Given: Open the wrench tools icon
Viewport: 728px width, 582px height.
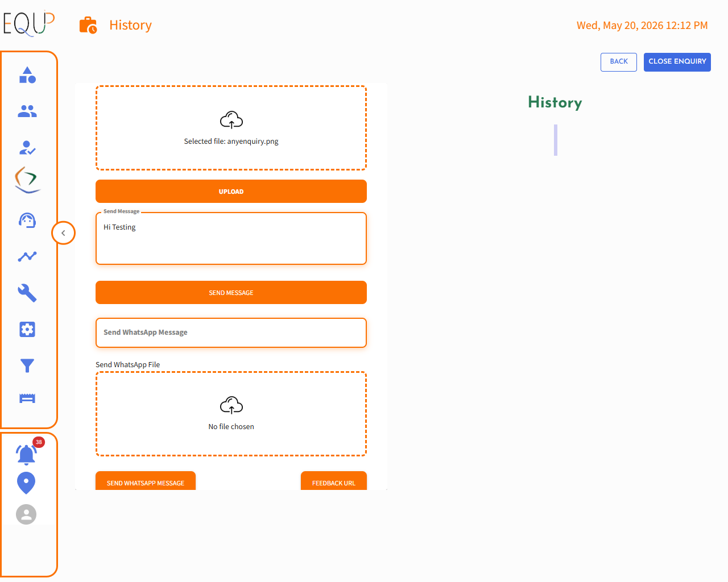Looking at the screenshot, I should pyautogui.click(x=27, y=293).
